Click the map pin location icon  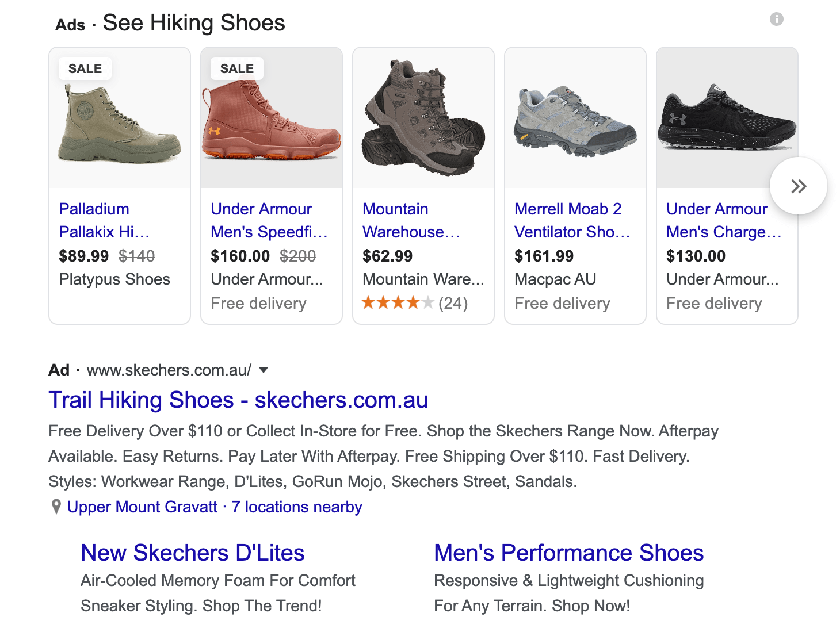click(x=56, y=507)
